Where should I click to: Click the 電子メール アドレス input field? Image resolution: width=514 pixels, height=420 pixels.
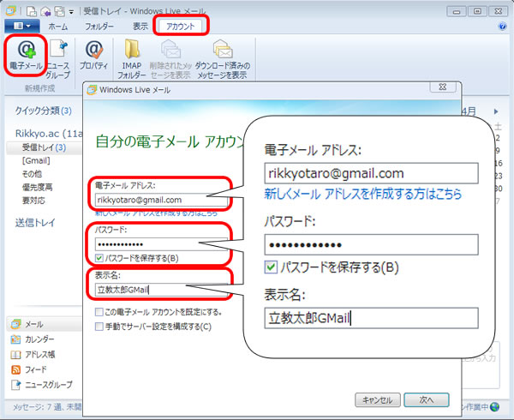pos(161,200)
